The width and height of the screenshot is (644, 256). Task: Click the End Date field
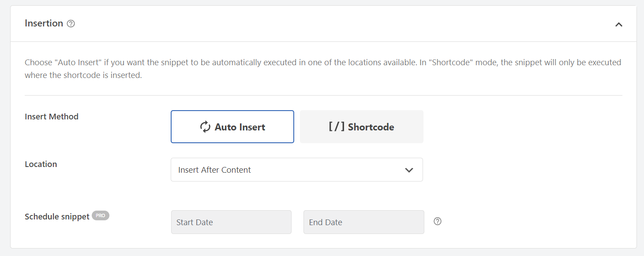click(x=364, y=222)
